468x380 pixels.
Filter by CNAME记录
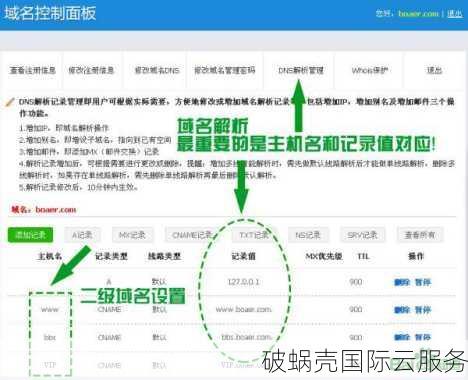point(192,235)
